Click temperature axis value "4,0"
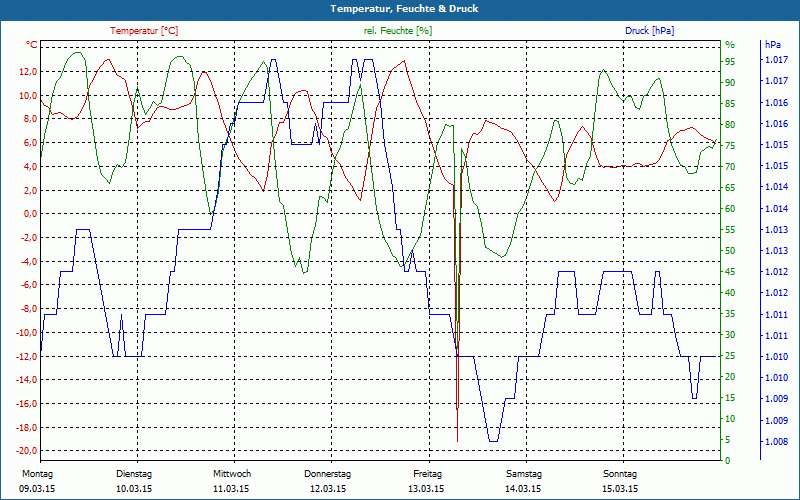The image size is (800, 500). (30, 166)
